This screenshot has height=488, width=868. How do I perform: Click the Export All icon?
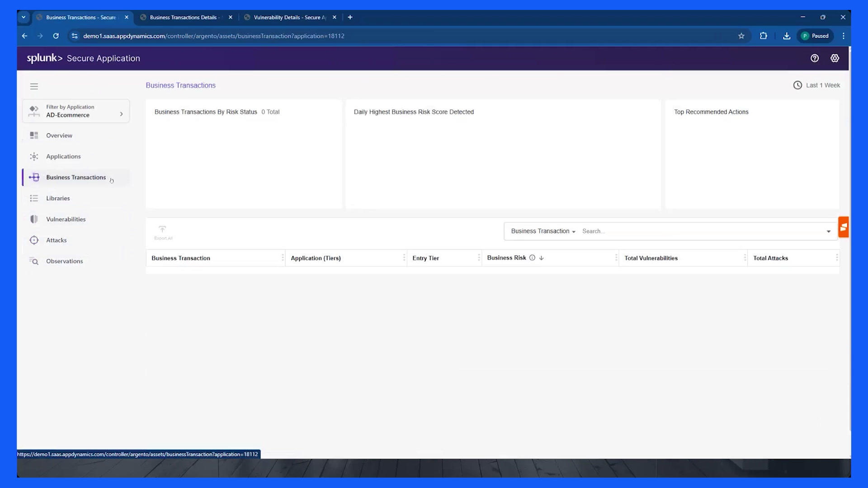pyautogui.click(x=163, y=232)
